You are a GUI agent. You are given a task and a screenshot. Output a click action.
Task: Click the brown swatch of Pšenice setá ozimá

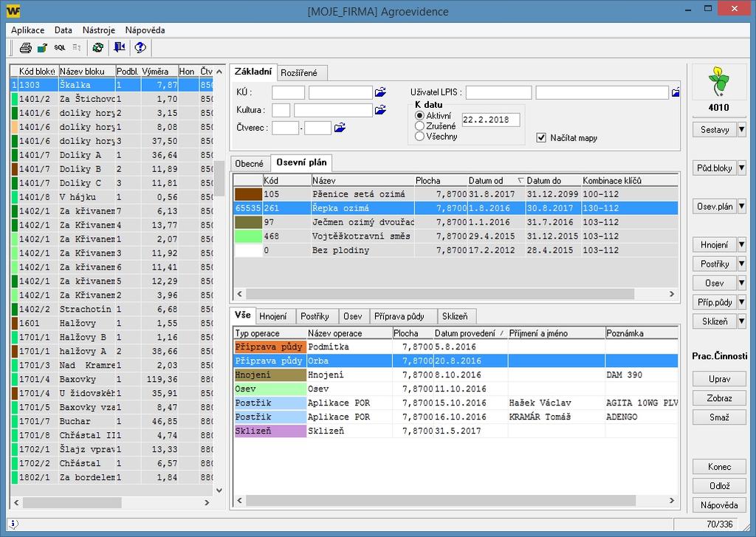[248, 194]
